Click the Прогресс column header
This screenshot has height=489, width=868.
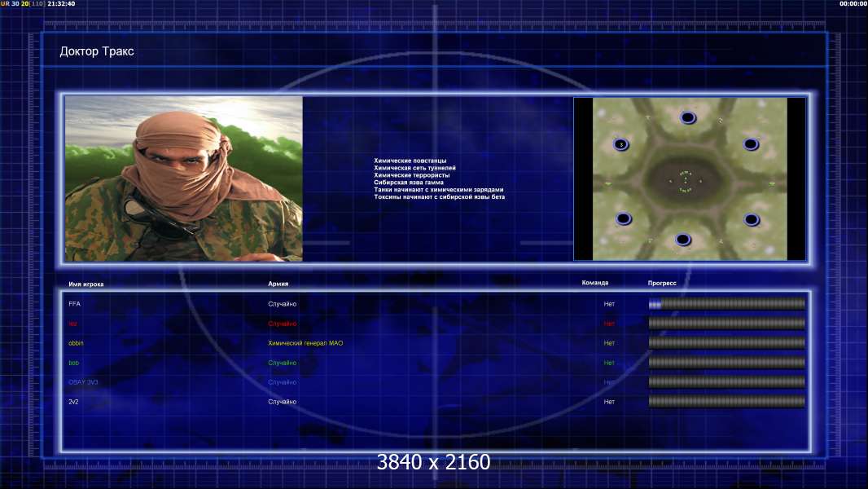click(x=662, y=283)
